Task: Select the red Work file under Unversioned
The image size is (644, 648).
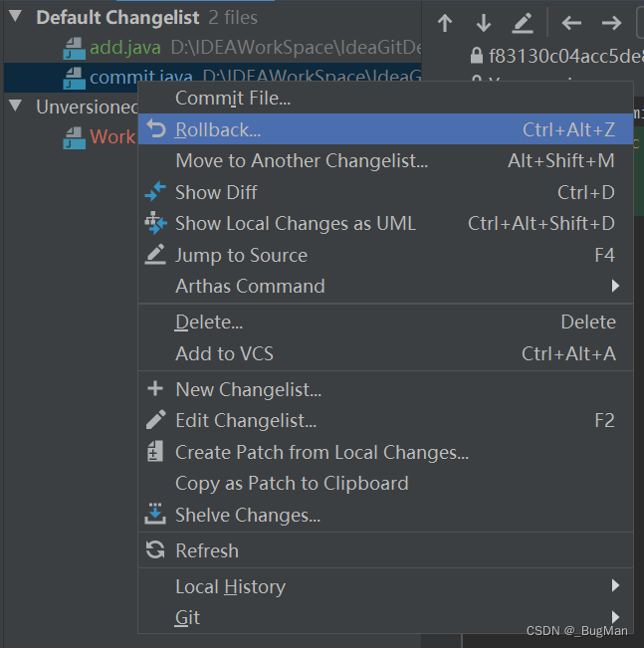Action: (112, 136)
